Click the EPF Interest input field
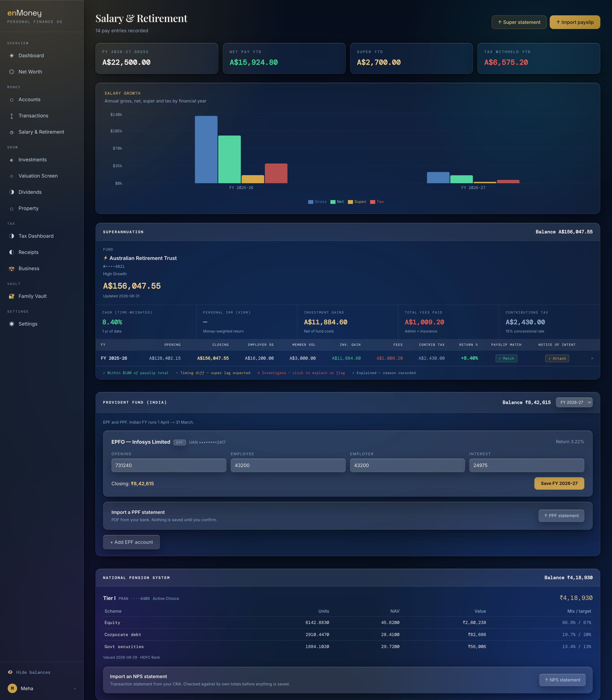 [527, 466]
